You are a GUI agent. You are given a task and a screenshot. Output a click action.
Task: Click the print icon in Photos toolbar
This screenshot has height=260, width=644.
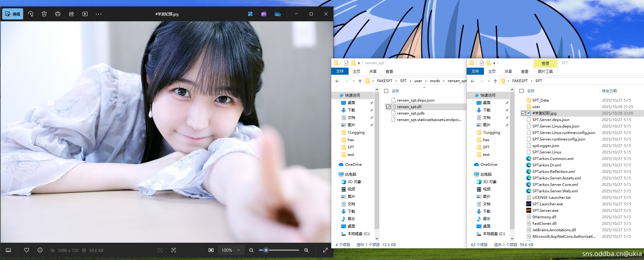(x=58, y=14)
